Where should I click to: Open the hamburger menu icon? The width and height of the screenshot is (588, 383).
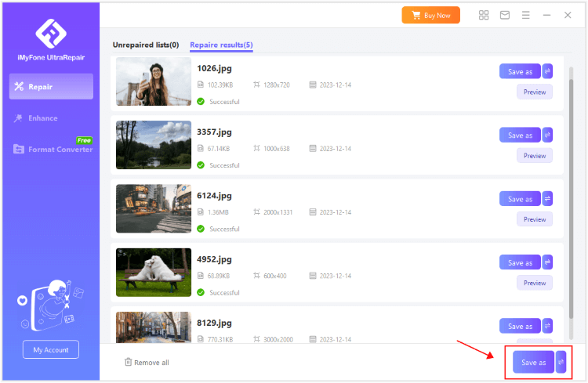coord(526,15)
